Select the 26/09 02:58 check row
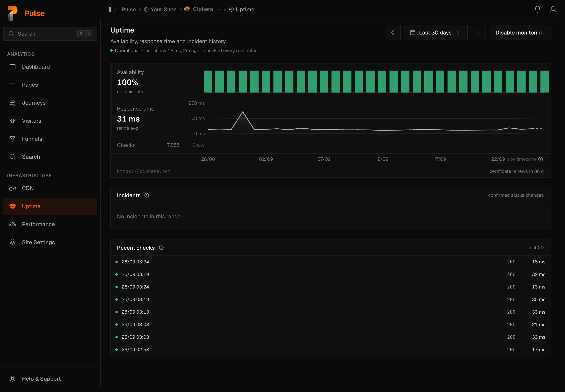565x392 pixels. click(330, 349)
